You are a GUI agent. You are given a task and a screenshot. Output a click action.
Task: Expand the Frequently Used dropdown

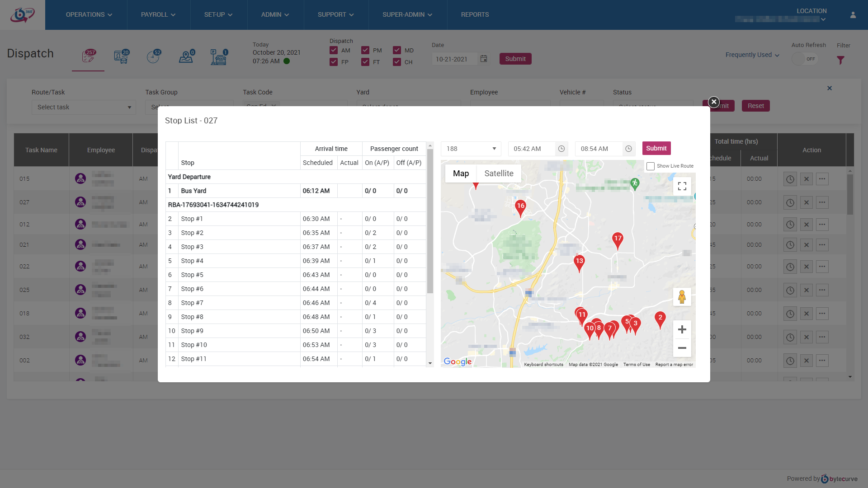click(752, 55)
